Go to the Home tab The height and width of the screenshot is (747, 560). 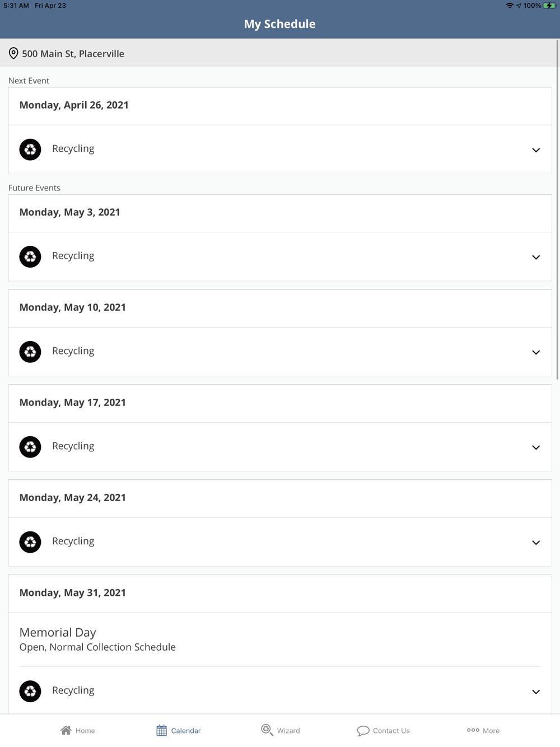[78, 730]
